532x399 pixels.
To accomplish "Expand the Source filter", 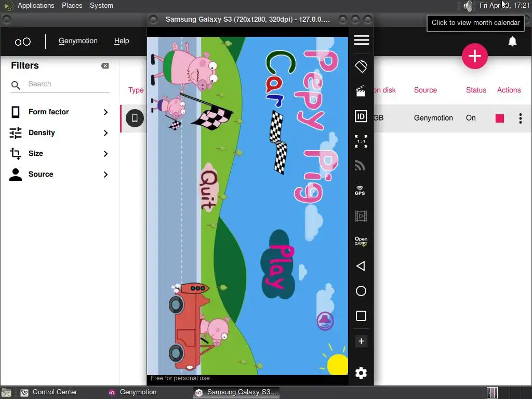I will pos(59,174).
